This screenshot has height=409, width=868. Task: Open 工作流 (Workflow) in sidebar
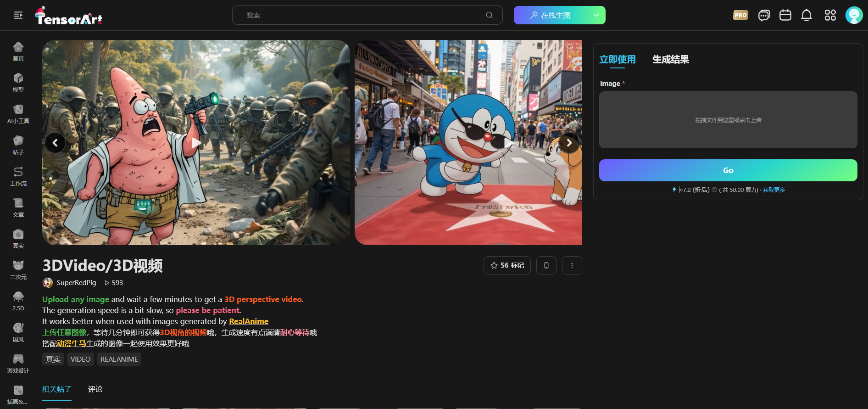tap(18, 176)
